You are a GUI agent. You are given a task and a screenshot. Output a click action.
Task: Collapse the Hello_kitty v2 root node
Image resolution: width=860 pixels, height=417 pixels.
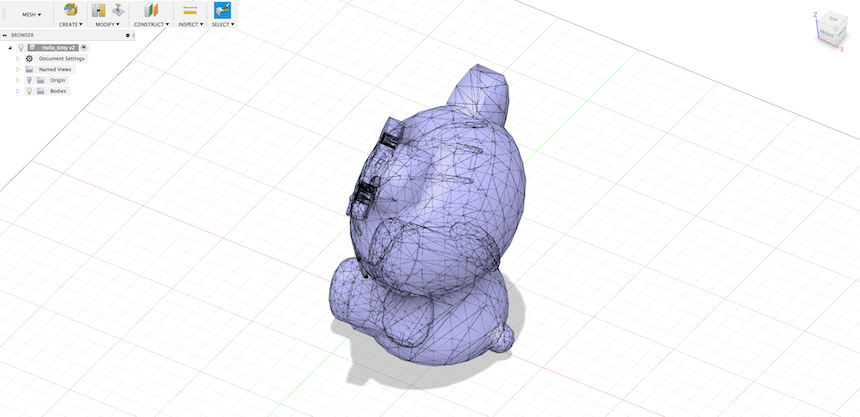10,48
